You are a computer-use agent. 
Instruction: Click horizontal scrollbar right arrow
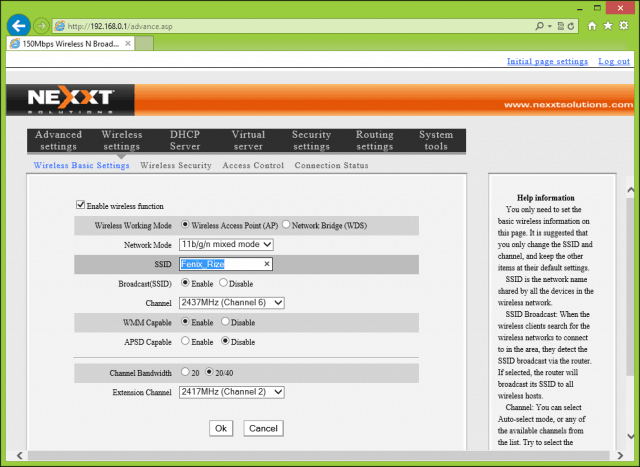pyautogui.click(x=620, y=455)
